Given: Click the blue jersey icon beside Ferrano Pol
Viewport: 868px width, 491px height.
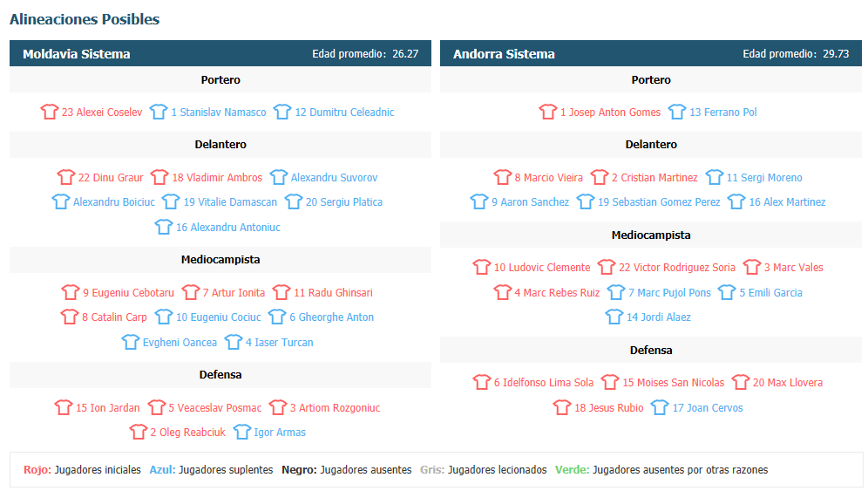Looking at the screenshot, I should (x=677, y=112).
